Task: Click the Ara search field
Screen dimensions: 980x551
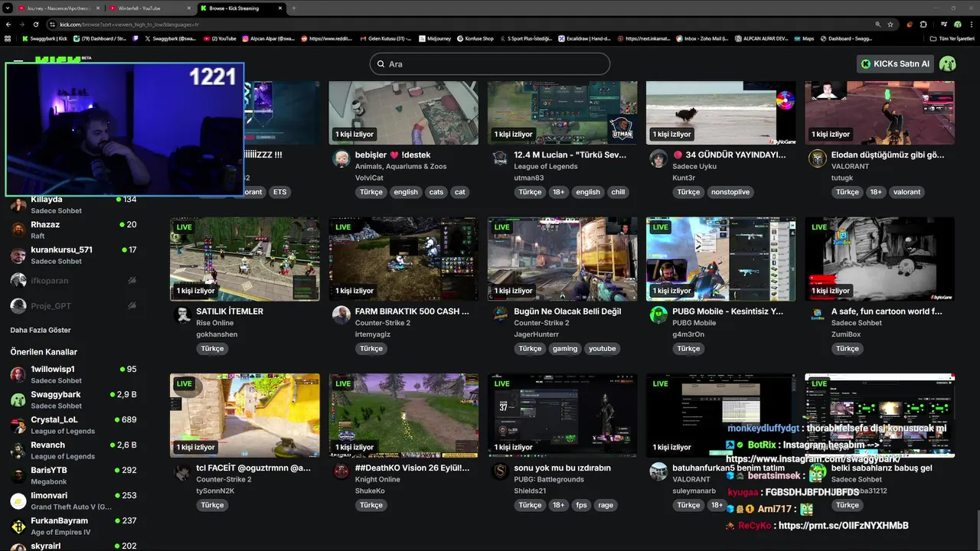Action: 490,64
